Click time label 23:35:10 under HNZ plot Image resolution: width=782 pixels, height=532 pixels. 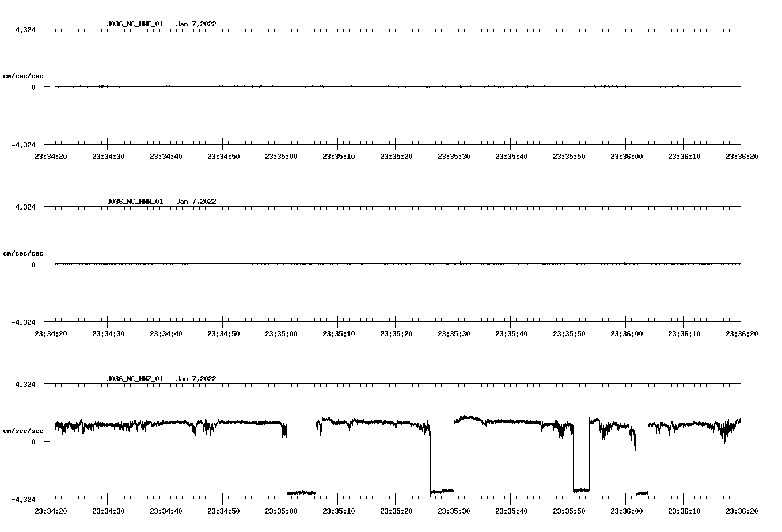click(x=338, y=511)
